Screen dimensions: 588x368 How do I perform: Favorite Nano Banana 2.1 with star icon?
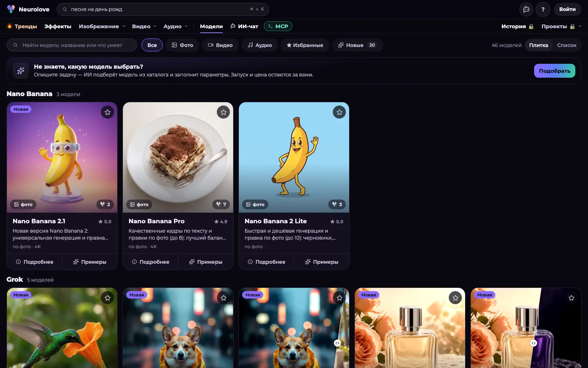(x=107, y=112)
